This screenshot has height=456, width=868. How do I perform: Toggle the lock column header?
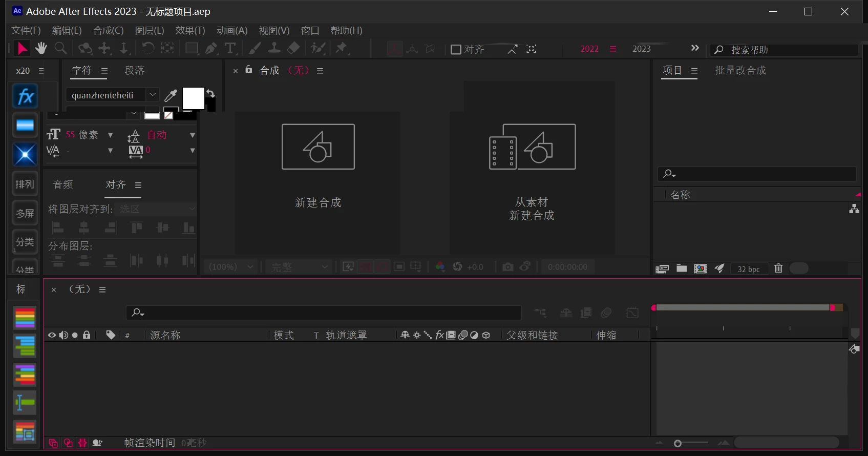(87, 335)
